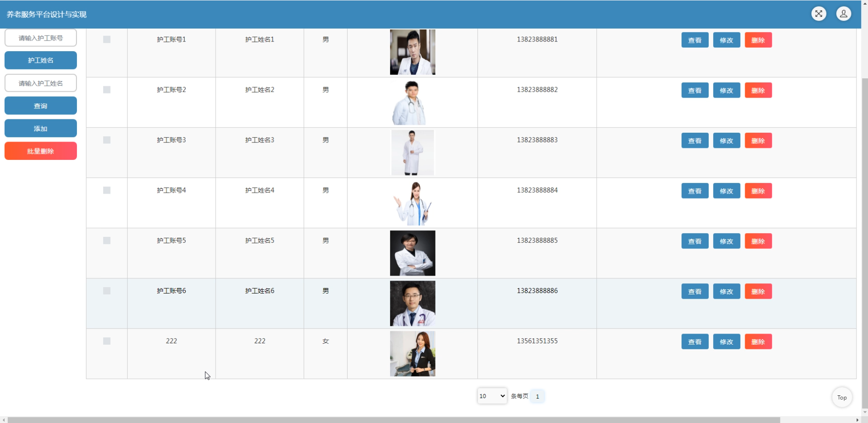
Task: Click the vertical scrollbar on right edge
Action: pyautogui.click(x=865, y=244)
